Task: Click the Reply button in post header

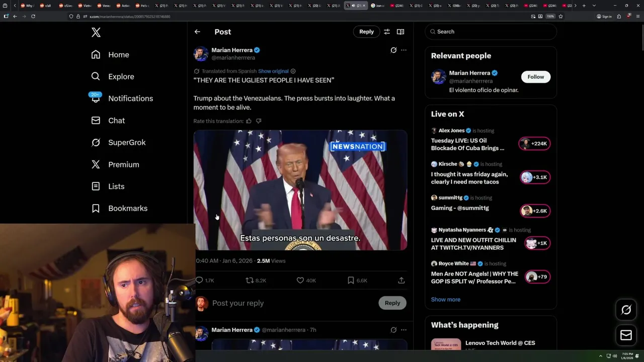Action: coord(366,32)
